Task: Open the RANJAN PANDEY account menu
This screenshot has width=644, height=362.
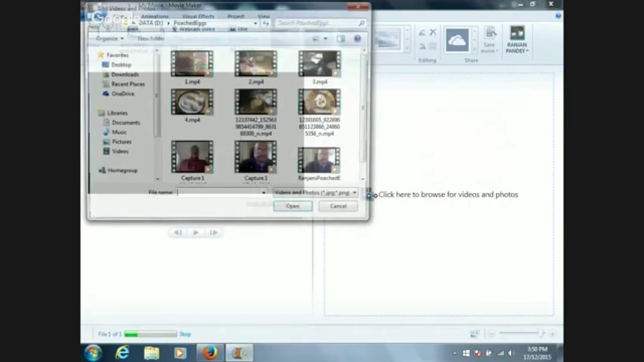Action: (517, 40)
